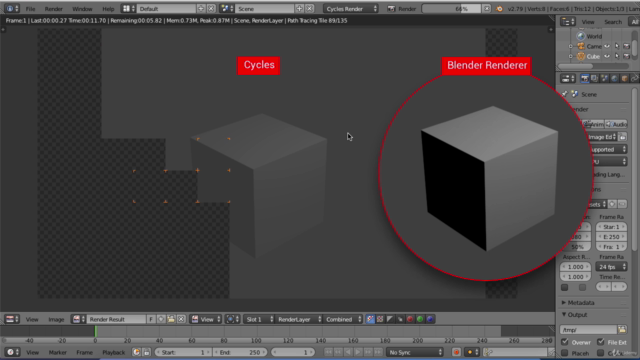Viewport: 640px width, 360px height.
Task: Open the 24 fps frame rate dropdown
Action: coord(611,267)
